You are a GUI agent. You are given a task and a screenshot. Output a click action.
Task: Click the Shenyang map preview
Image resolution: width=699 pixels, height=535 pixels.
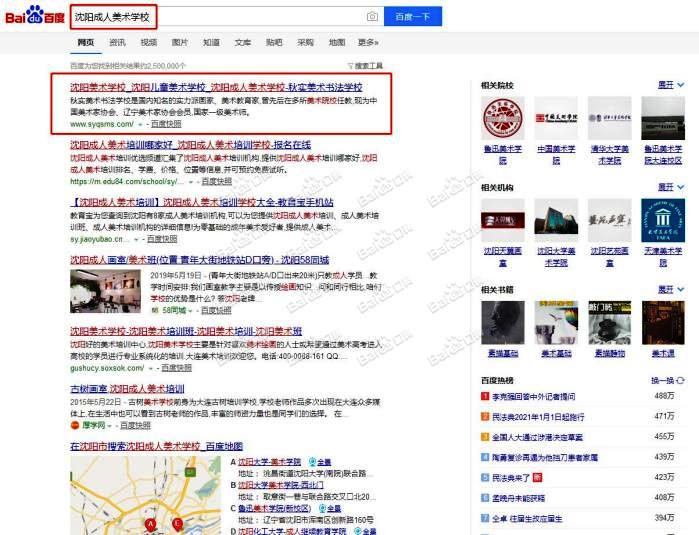coord(145,495)
